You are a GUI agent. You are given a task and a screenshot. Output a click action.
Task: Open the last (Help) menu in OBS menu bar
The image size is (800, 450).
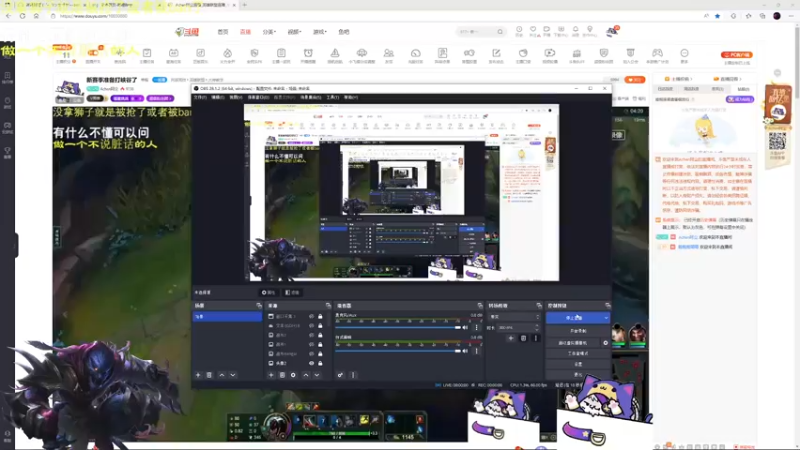[x=351, y=97]
